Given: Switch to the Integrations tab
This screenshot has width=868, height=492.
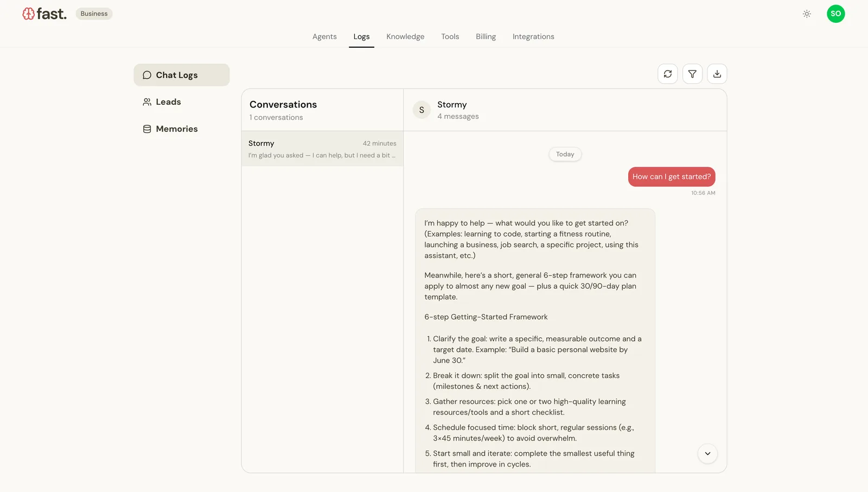Looking at the screenshot, I should [x=533, y=36].
